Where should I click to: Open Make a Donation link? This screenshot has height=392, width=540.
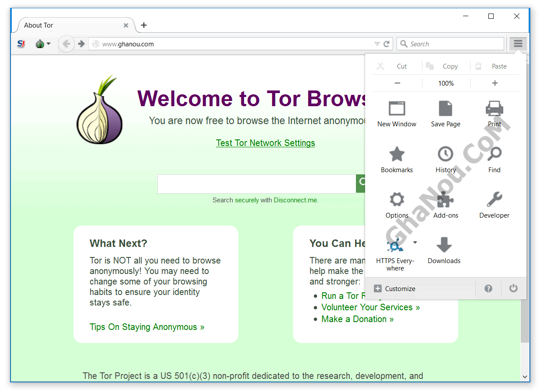tap(357, 319)
